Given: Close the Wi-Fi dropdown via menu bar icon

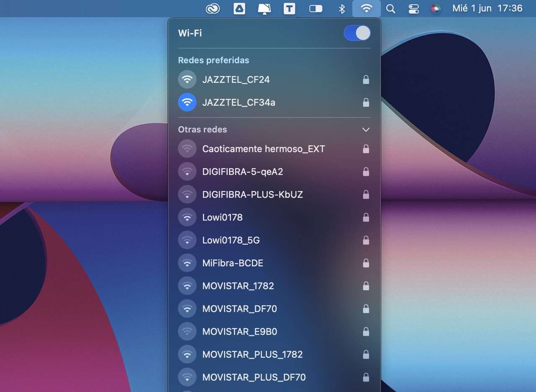Looking at the screenshot, I should [366, 8].
